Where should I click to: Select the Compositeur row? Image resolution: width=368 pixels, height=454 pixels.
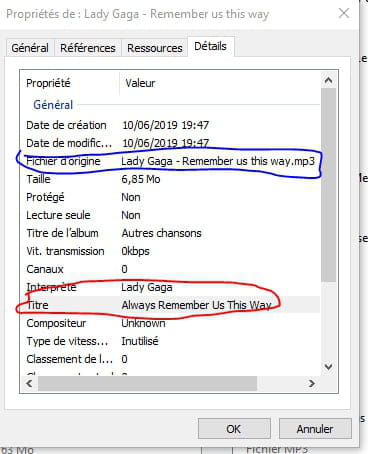point(170,323)
